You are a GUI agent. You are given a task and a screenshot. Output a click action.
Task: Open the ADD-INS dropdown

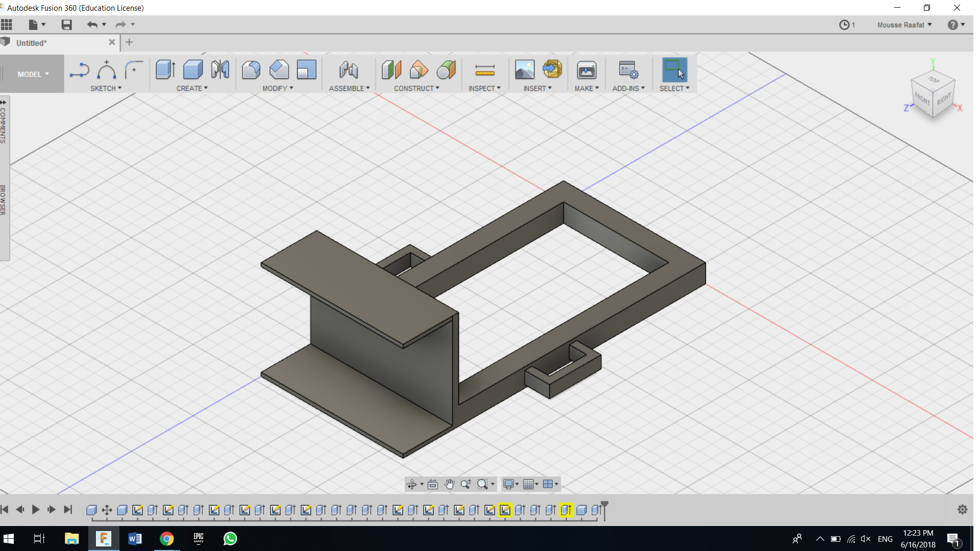pos(628,88)
